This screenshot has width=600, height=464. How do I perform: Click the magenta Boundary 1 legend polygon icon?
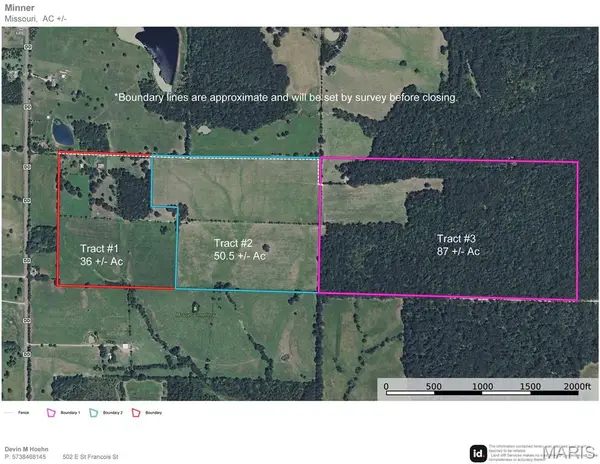[51, 413]
